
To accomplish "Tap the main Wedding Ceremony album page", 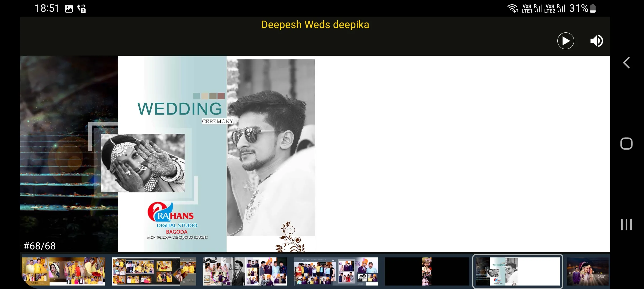I will point(315,154).
